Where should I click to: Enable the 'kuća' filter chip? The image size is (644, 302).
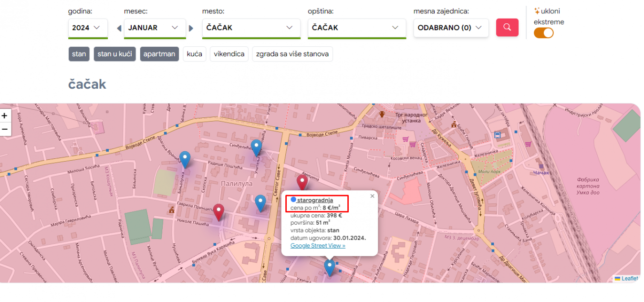194,54
